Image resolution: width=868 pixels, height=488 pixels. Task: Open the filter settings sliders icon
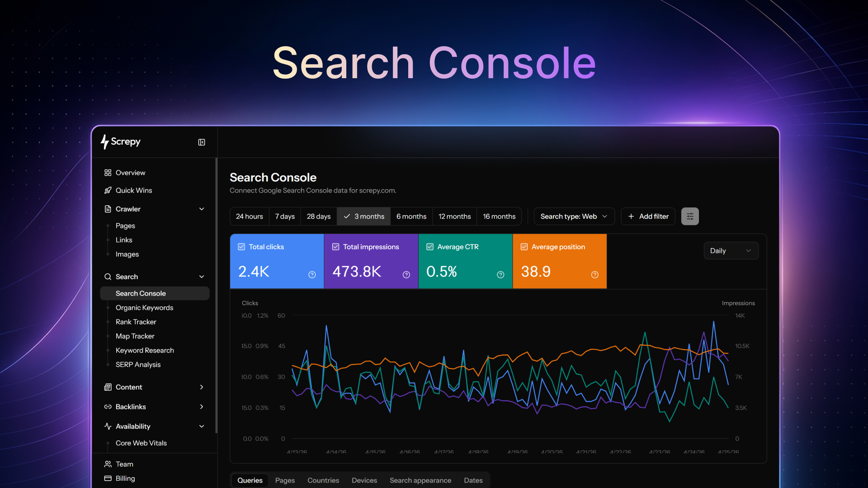(x=690, y=216)
